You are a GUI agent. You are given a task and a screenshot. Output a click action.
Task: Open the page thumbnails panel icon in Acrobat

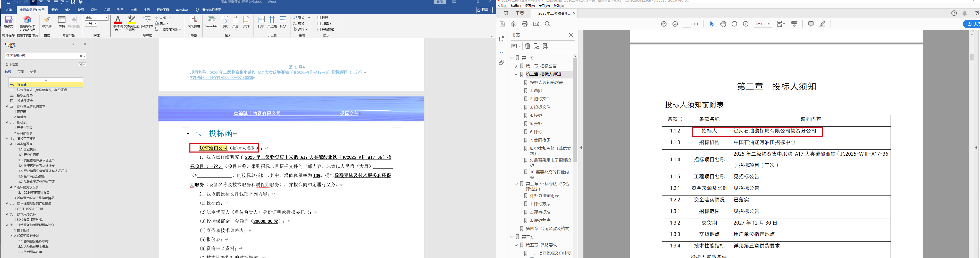(502, 39)
